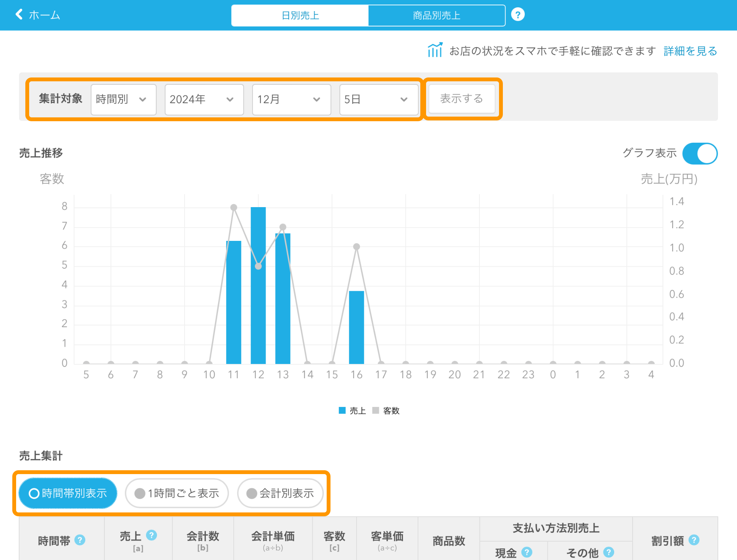Select the 会計別表示 radio option
The image size is (737, 560).
280,493
